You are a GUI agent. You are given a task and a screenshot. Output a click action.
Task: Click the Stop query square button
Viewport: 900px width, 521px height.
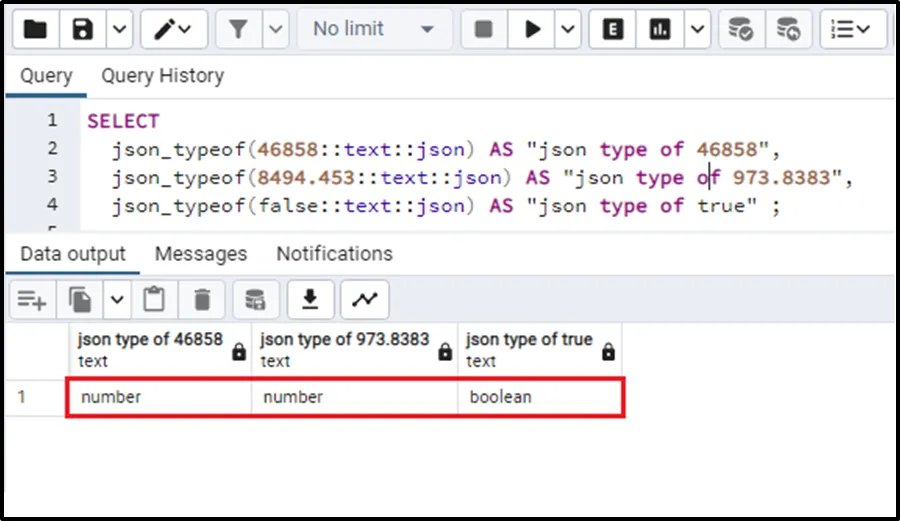click(484, 30)
